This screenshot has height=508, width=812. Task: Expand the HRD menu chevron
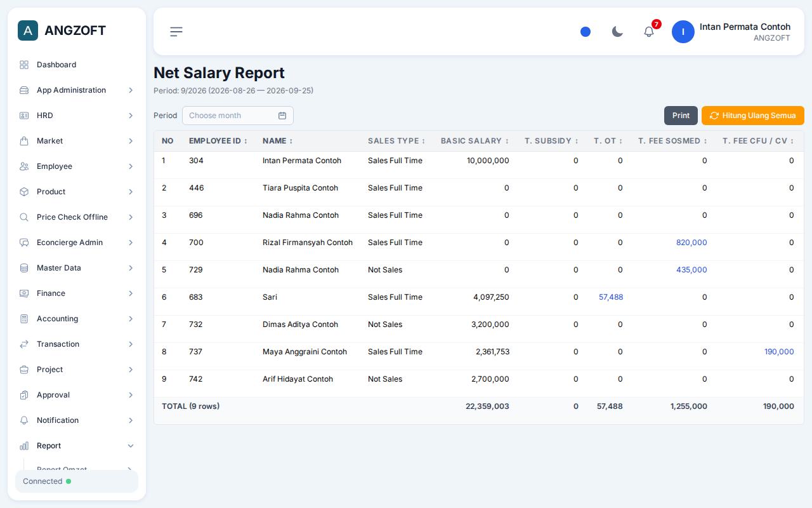point(131,116)
